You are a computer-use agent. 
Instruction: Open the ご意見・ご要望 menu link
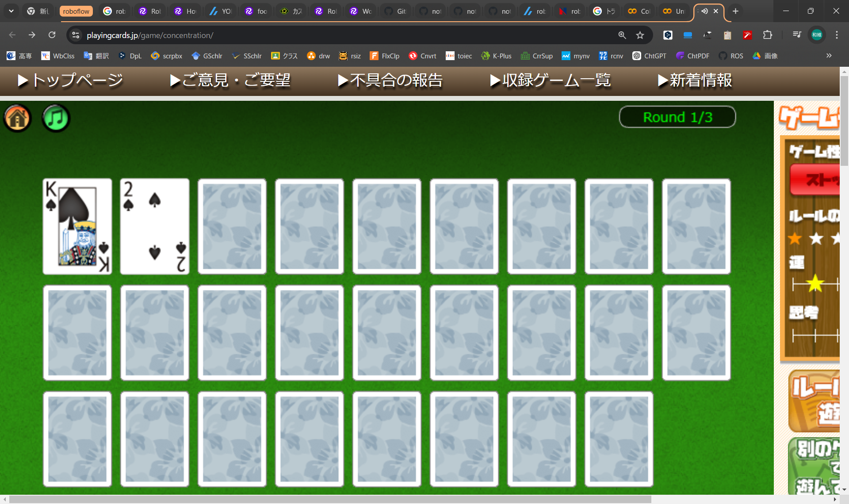pyautogui.click(x=230, y=80)
